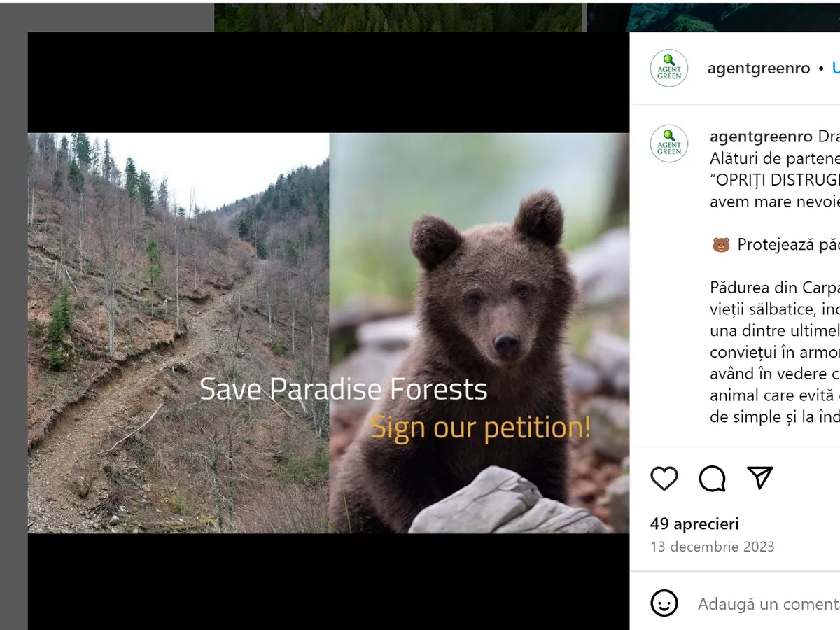Share the post with the paper plane icon

tap(759, 478)
